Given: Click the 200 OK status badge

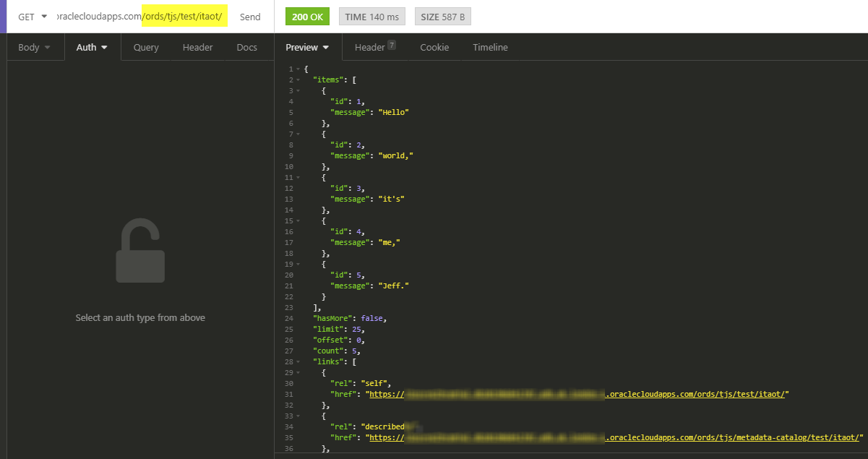Looking at the screenshot, I should [307, 17].
